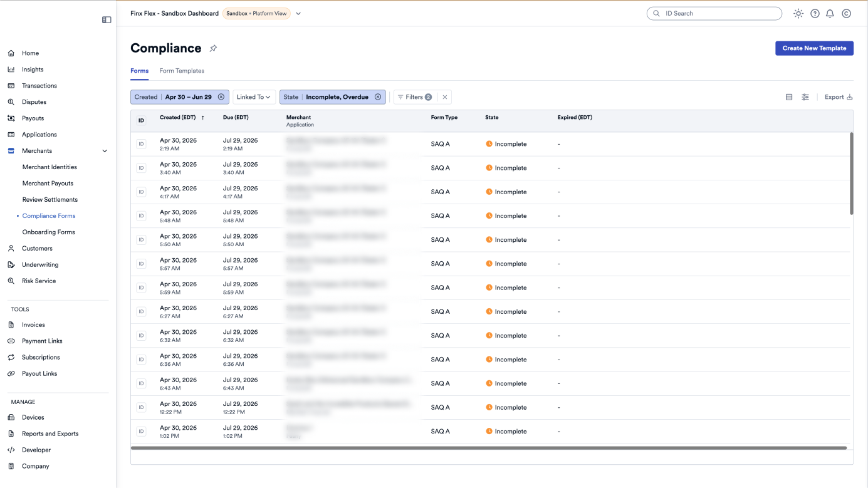
Task: Open Compliance Forms in sidebar
Action: [x=49, y=216]
